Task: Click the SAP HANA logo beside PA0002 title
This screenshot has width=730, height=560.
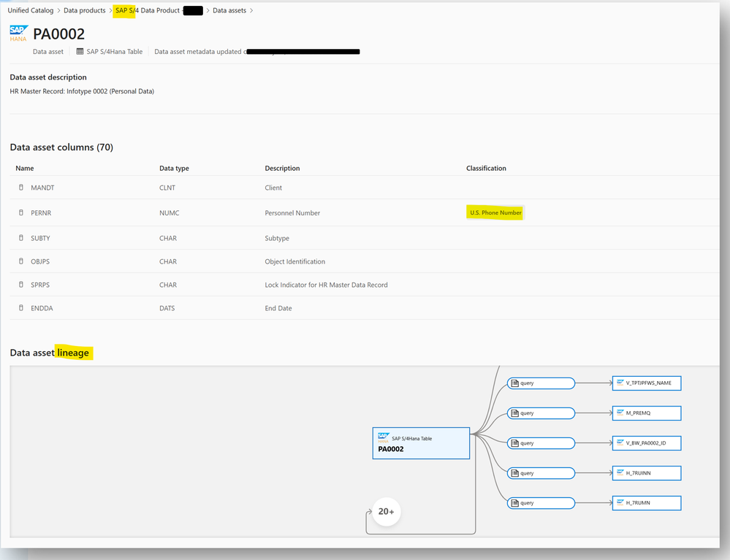Action: pos(18,33)
